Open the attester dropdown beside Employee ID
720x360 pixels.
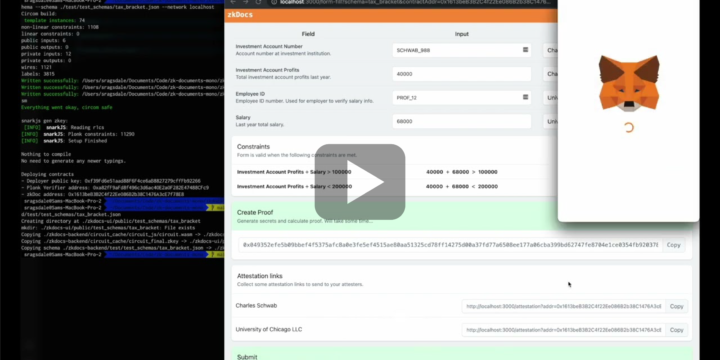(550, 98)
